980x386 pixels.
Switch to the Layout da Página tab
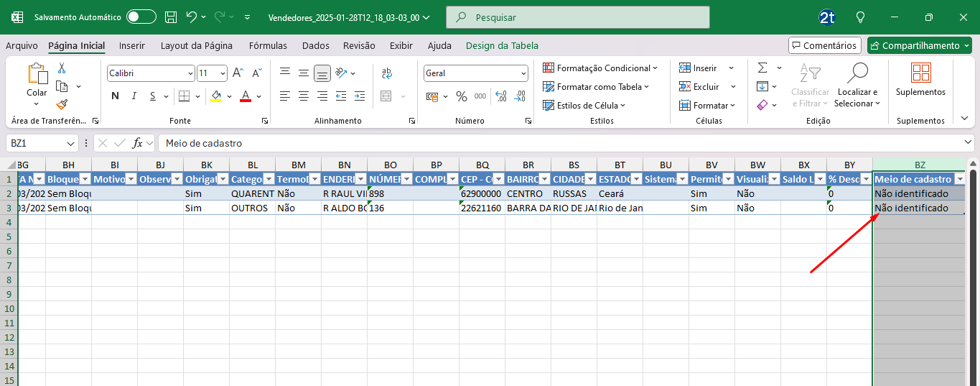coord(197,45)
